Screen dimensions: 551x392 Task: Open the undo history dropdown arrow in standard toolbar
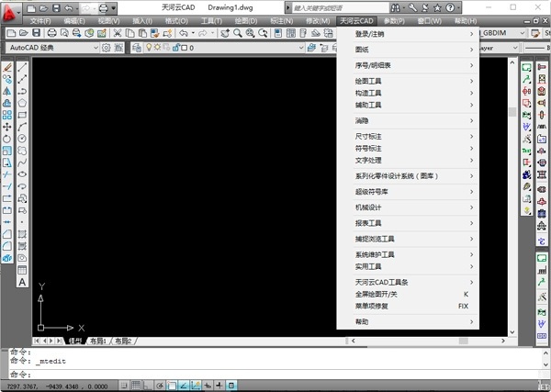tap(193, 33)
